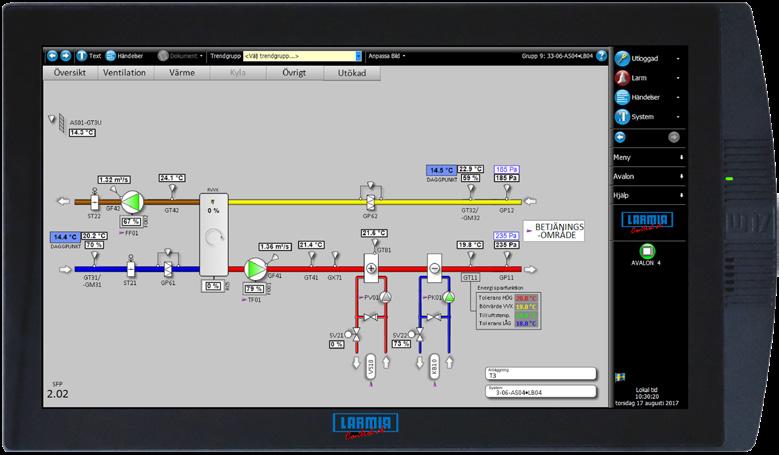This screenshot has height=455, width=779.
Task: Open the Larm bell icon in sidebar
Action: point(622,77)
